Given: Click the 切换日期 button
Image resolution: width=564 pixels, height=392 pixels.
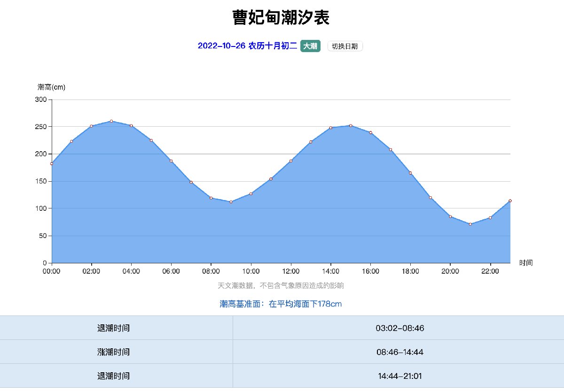Looking at the screenshot, I should coord(345,46).
